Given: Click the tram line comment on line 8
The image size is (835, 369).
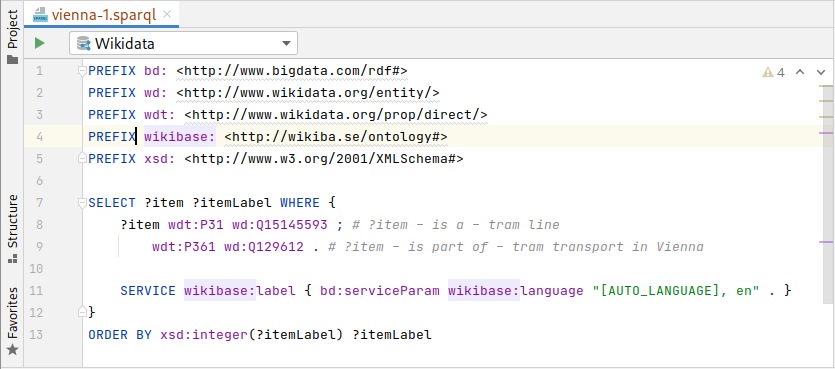Looking at the screenshot, I should coord(456,225).
